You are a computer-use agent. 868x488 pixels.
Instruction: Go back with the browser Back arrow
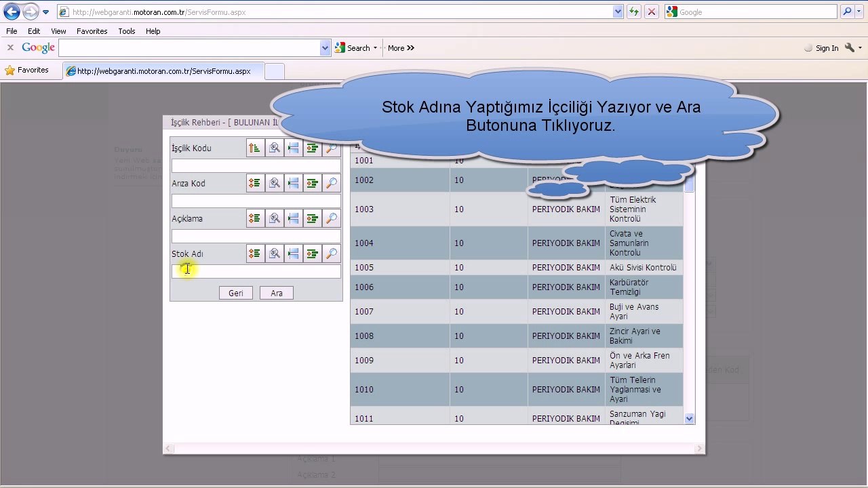(x=12, y=12)
